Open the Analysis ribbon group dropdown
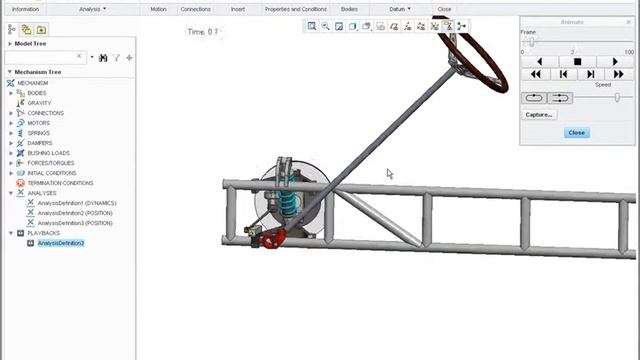640x360 pixels. (x=93, y=9)
